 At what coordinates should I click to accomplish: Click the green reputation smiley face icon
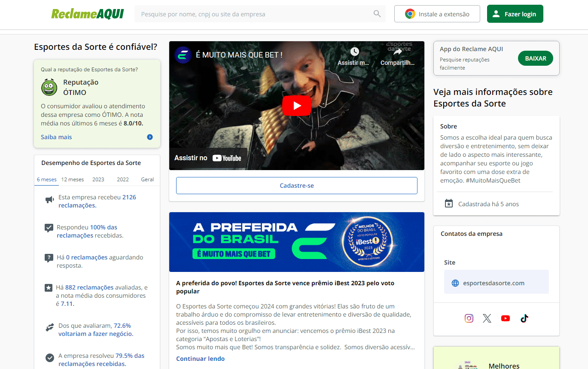point(49,87)
